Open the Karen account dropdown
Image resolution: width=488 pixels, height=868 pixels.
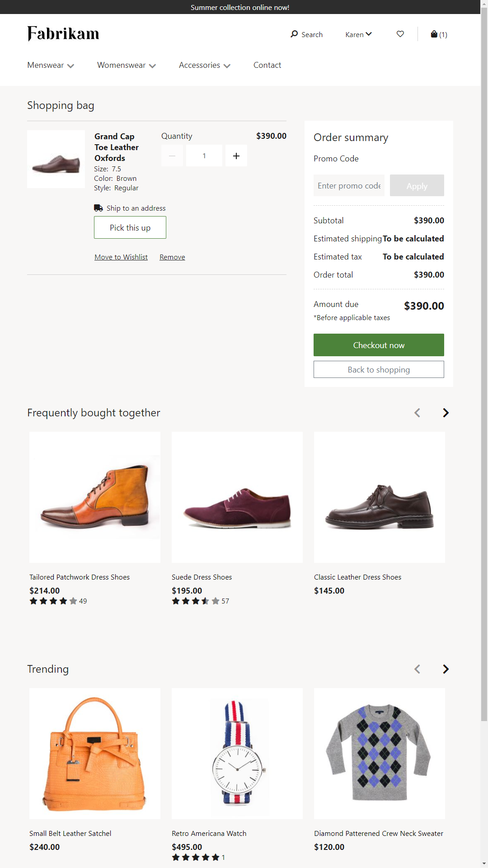pyautogui.click(x=358, y=34)
